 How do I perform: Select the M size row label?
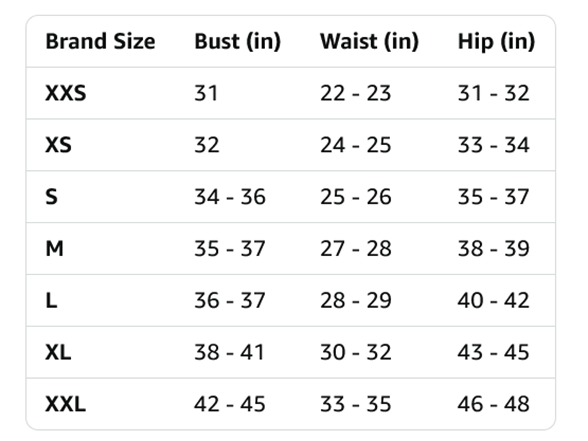[54, 248]
